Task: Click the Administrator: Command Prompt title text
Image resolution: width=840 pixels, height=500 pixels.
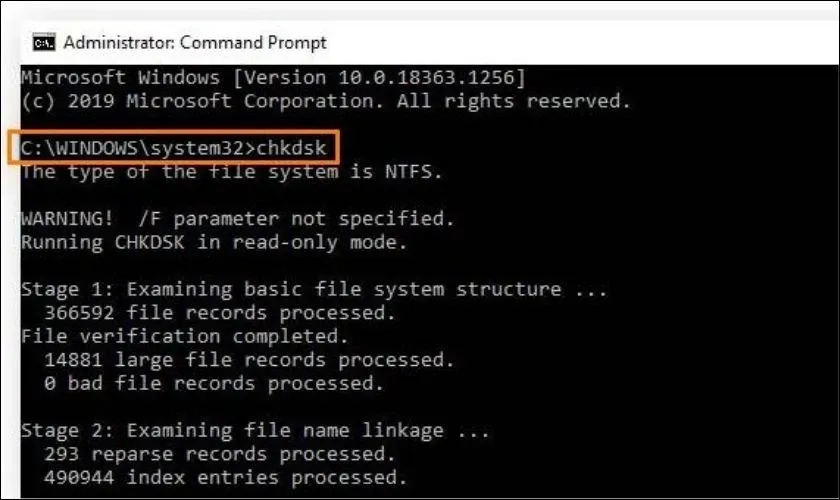Action: pyautogui.click(x=195, y=43)
